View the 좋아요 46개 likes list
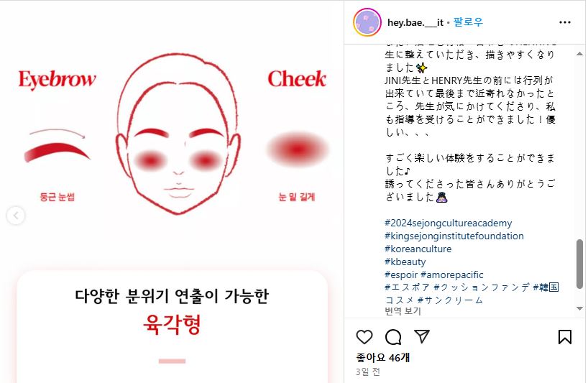 tap(383, 358)
